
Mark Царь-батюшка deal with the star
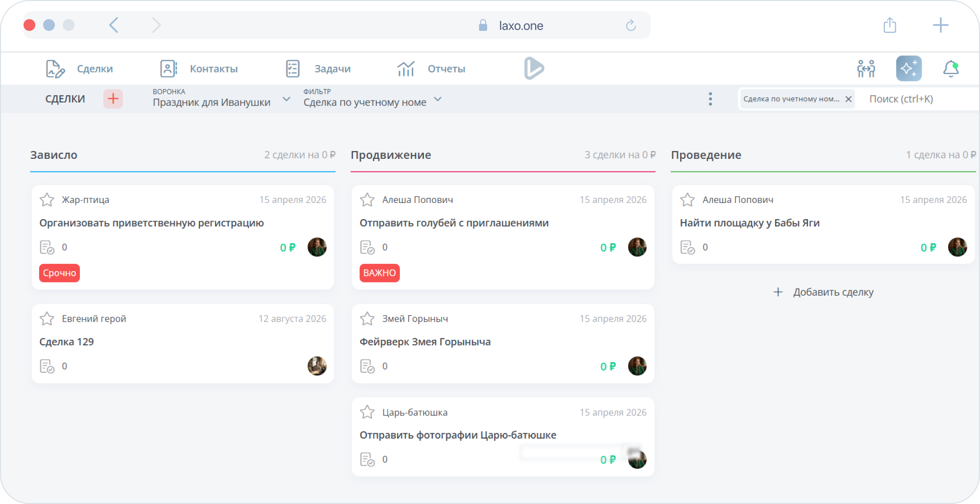click(367, 412)
